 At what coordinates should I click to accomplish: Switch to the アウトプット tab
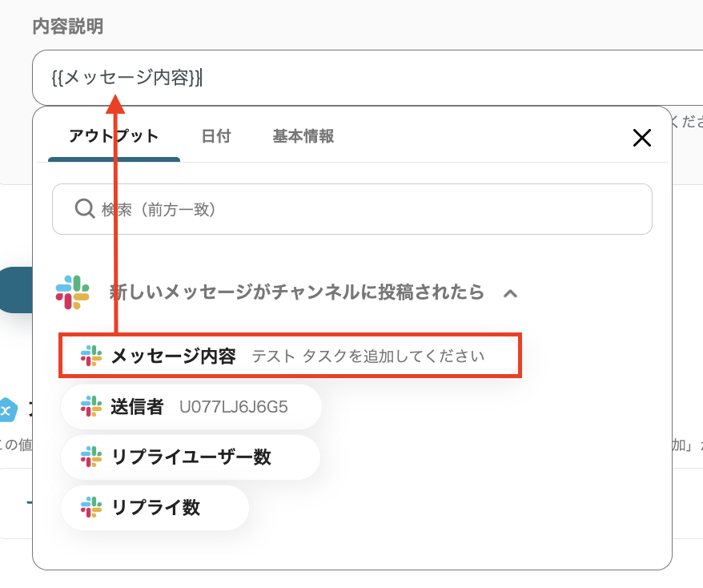114,136
